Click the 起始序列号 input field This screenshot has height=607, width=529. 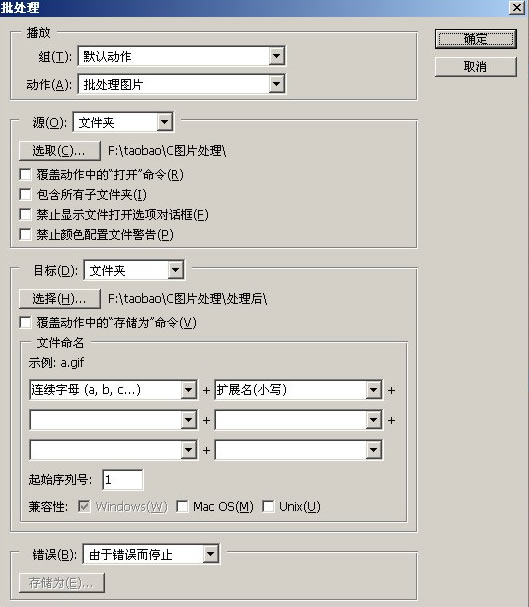pyautogui.click(x=123, y=480)
